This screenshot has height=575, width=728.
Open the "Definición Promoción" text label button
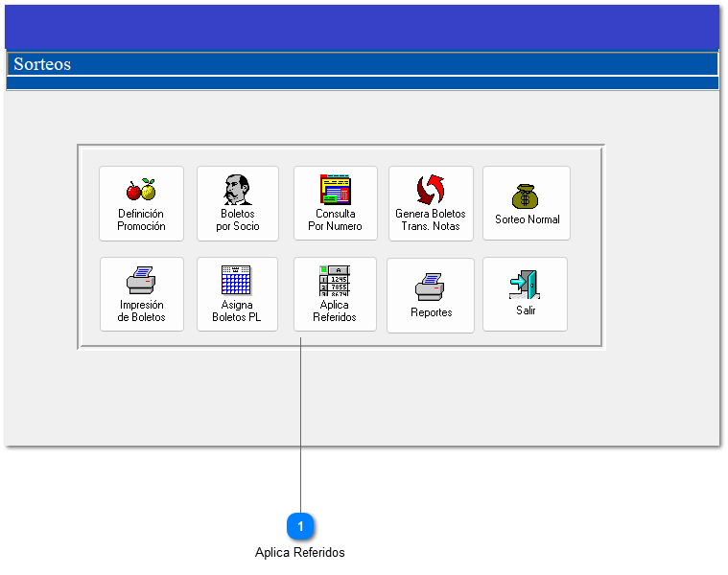tap(141, 220)
